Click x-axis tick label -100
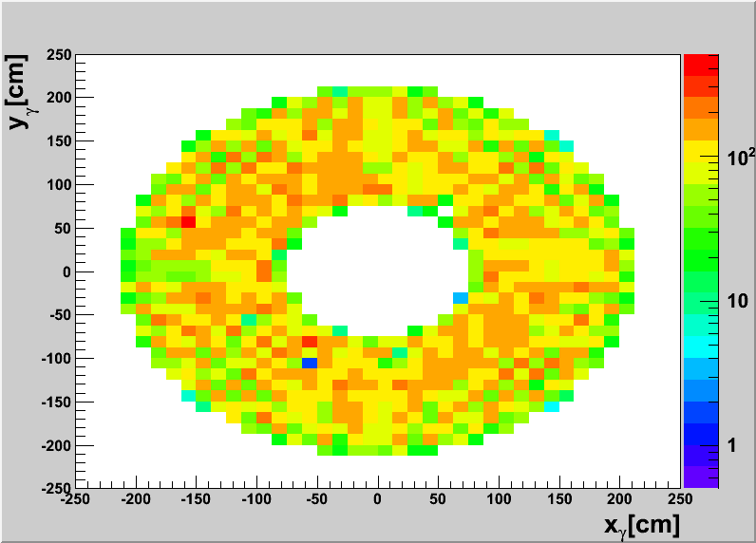 256,498
